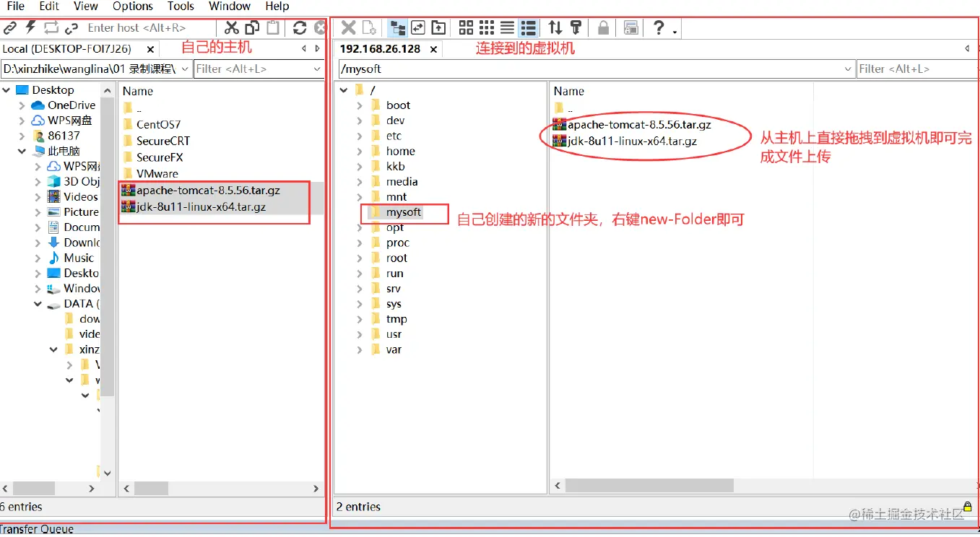The width and height of the screenshot is (980, 537).
Task: Switch to large icons view
Action: click(x=466, y=27)
